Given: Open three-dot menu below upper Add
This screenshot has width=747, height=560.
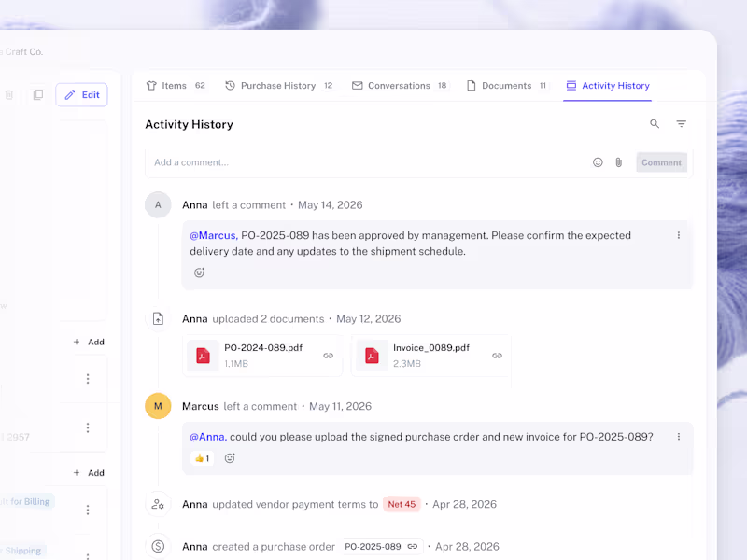Looking at the screenshot, I should 88,379.
